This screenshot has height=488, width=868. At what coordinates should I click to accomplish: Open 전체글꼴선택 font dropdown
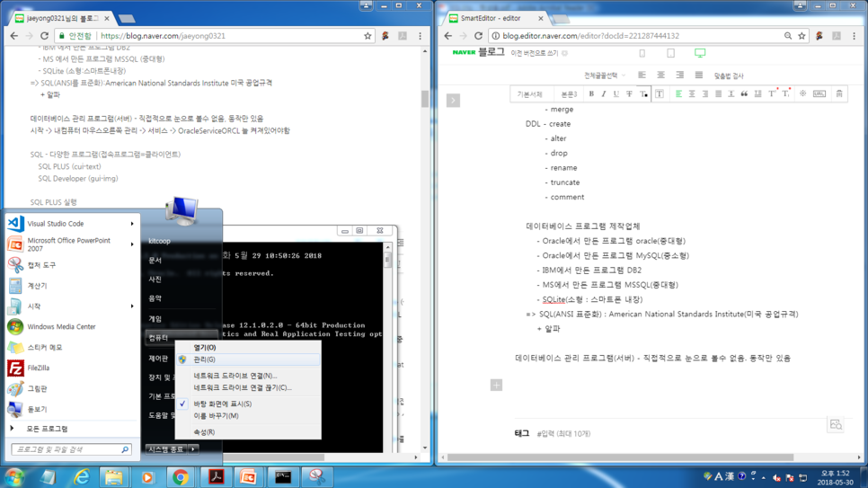605,75
